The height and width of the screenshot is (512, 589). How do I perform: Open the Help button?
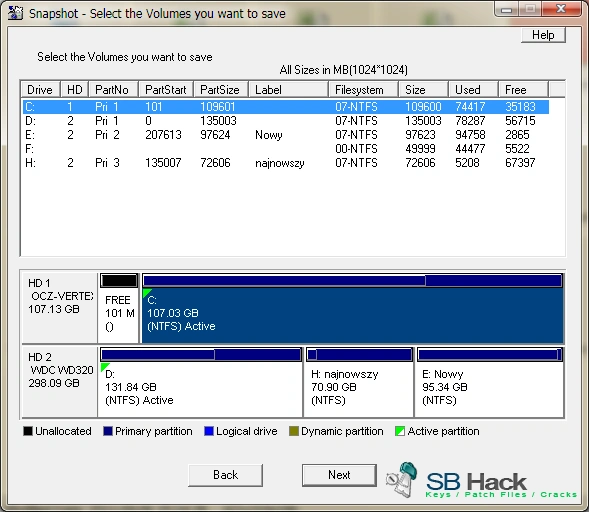pos(543,35)
